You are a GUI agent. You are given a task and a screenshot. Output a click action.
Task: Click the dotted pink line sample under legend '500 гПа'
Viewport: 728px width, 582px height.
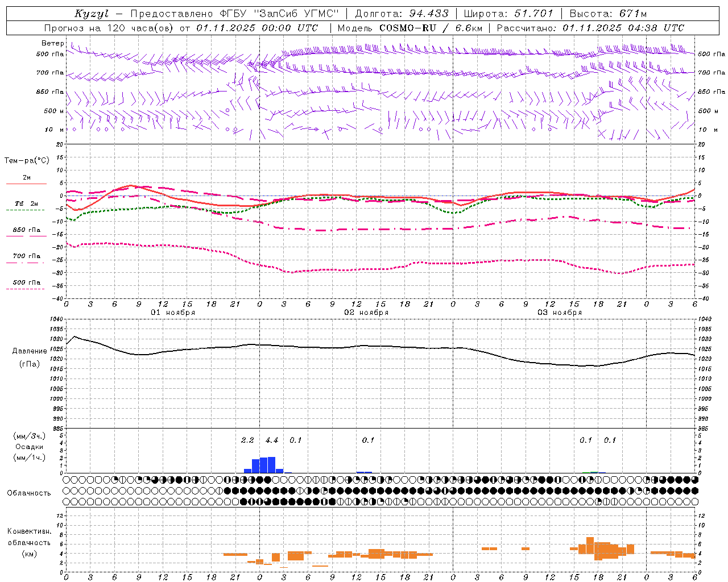[25, 289]
